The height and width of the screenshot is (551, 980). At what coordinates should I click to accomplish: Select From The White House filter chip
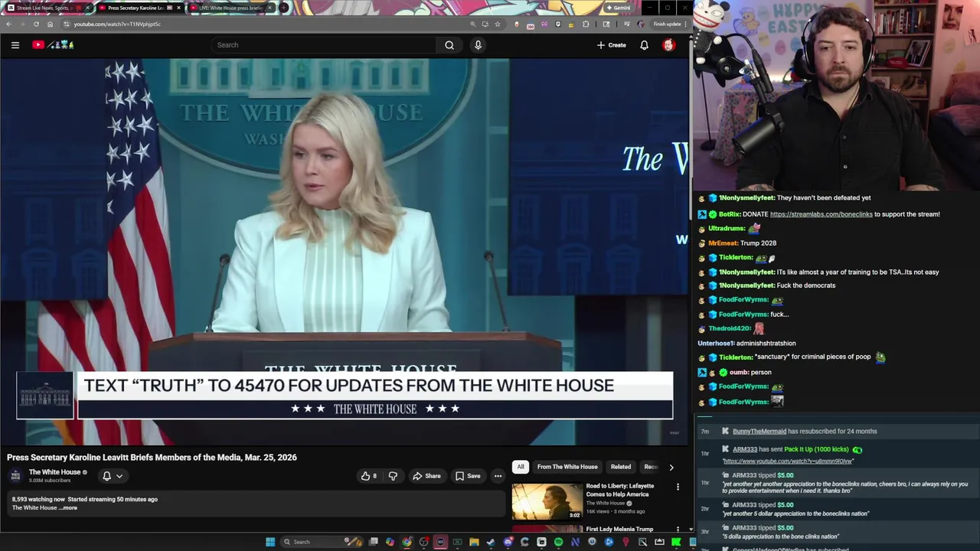point(567,467)
